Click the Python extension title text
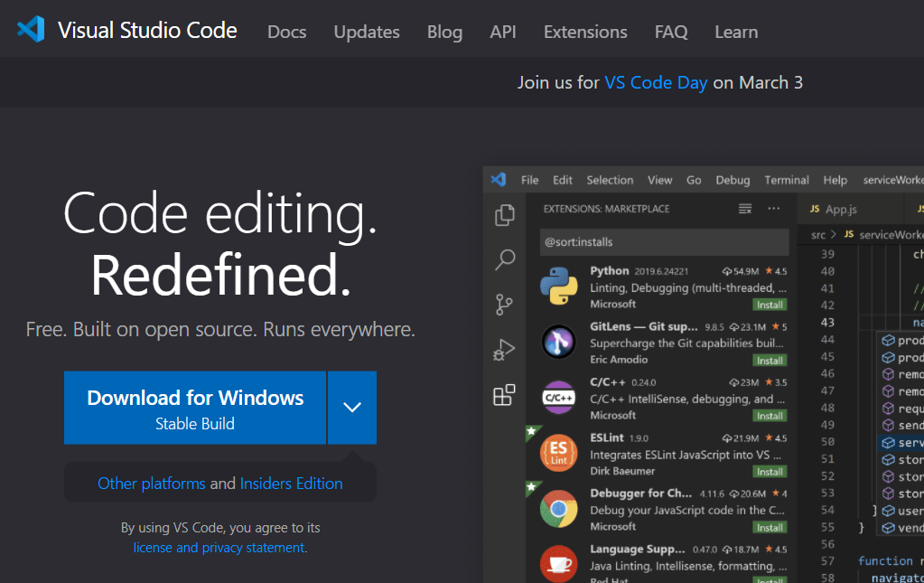The height and width of the screenshot is (583, 924). click(x=610, y=270)
